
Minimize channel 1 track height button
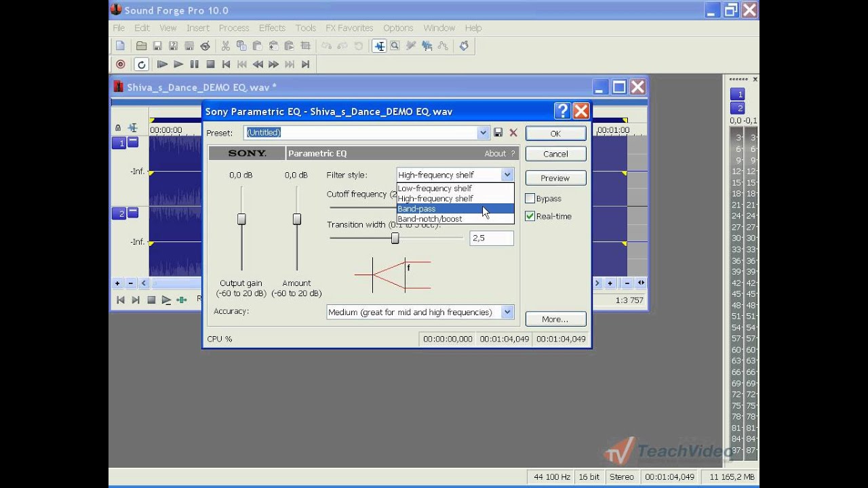click(133, 142)
